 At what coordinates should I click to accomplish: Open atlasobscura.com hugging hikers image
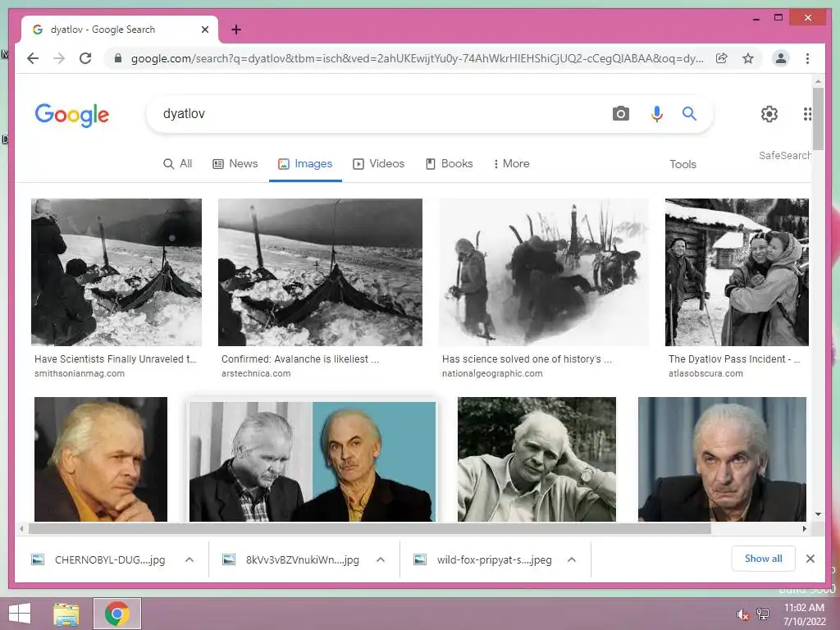tap(737, 272)
